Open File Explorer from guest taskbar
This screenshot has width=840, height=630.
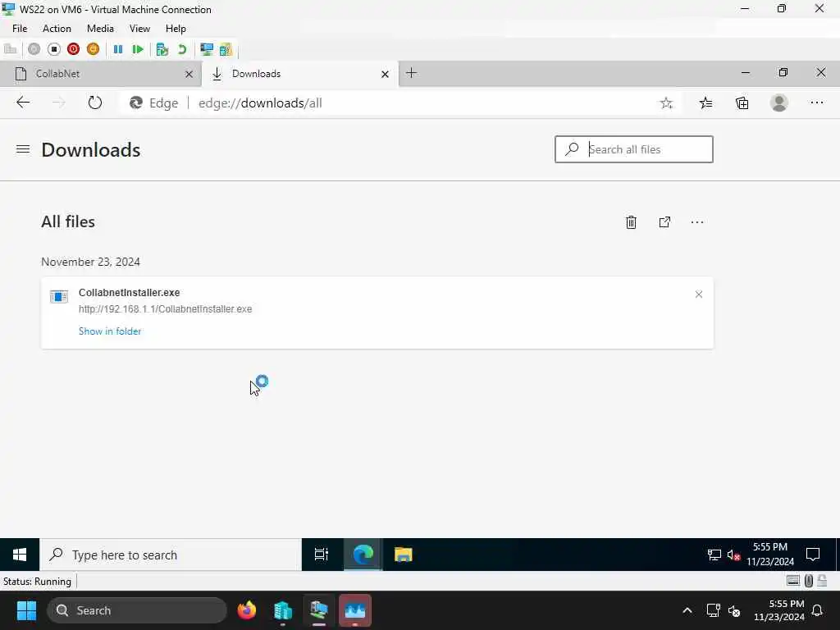403,555
